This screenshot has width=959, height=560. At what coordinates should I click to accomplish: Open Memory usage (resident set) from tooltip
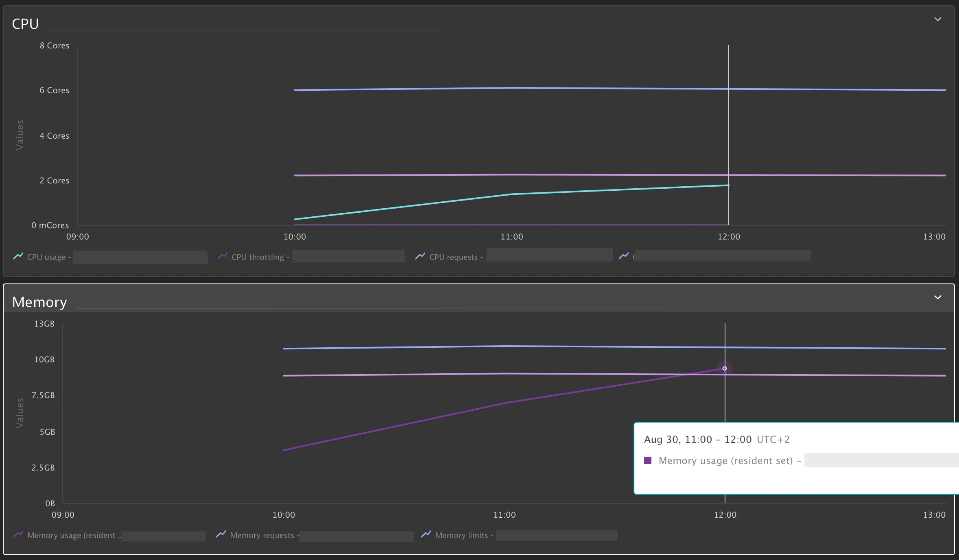[x=727, y=460]
